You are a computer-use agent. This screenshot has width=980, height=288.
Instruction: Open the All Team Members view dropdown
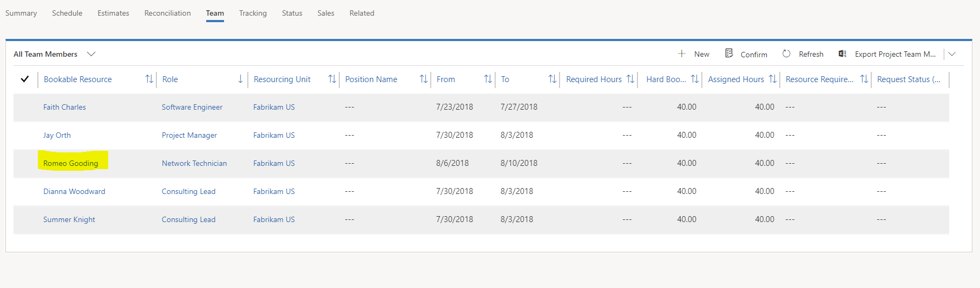pyautogui.click(x=91, y=54)
